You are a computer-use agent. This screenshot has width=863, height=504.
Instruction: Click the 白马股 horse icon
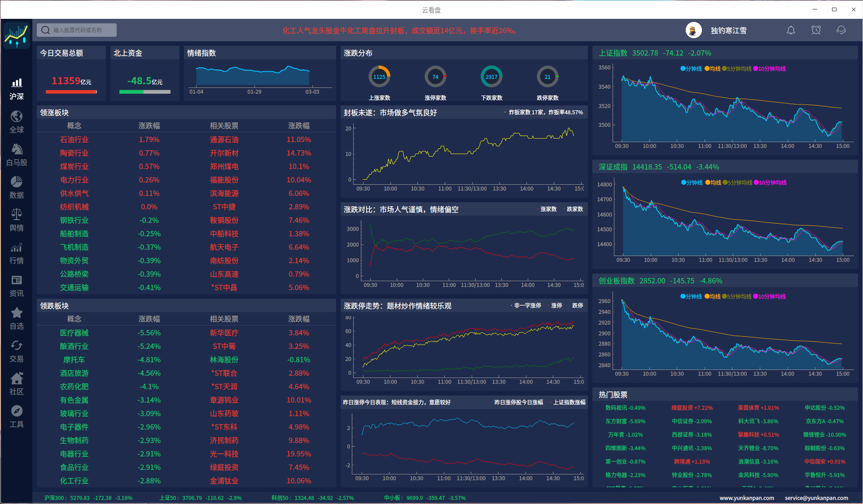click(17, 150)
